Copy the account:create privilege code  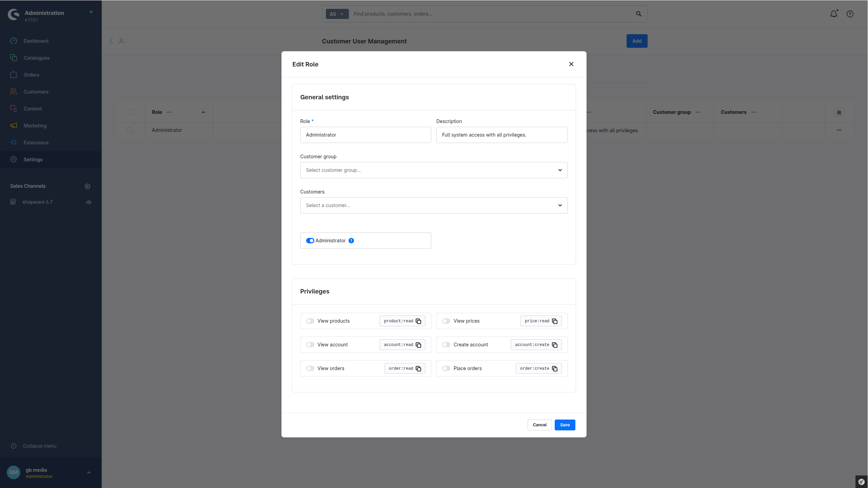tap(555, 345)
